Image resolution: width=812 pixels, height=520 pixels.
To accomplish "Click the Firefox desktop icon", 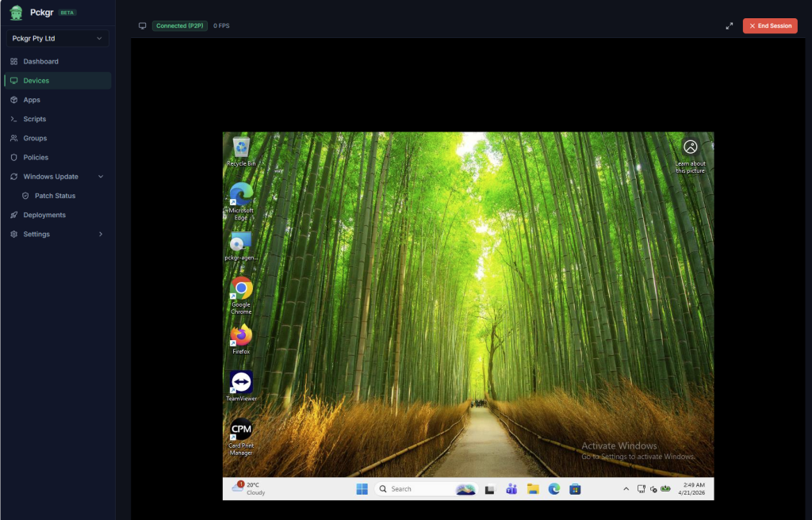I will click(x=241, y=337).
